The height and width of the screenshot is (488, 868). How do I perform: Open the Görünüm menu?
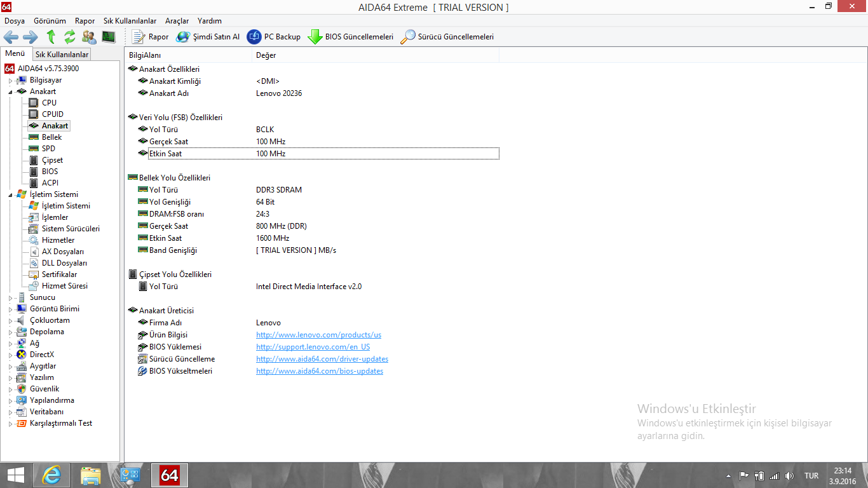[50, 21]
